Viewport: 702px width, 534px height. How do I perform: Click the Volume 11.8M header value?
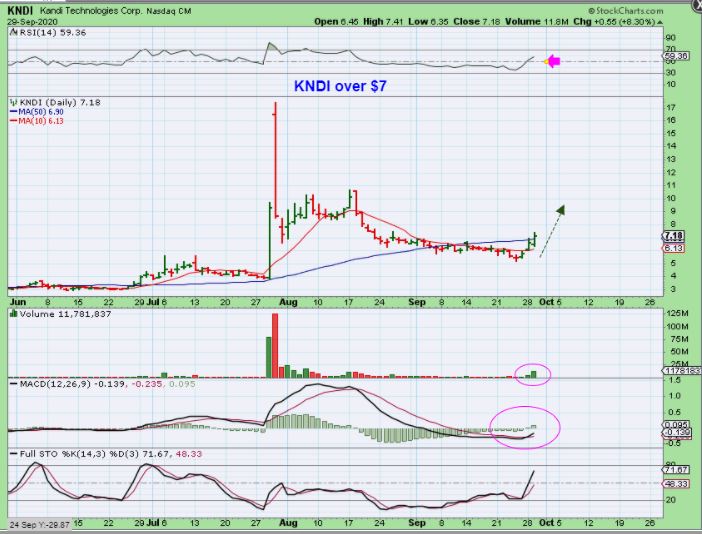[x=537, y=21]
